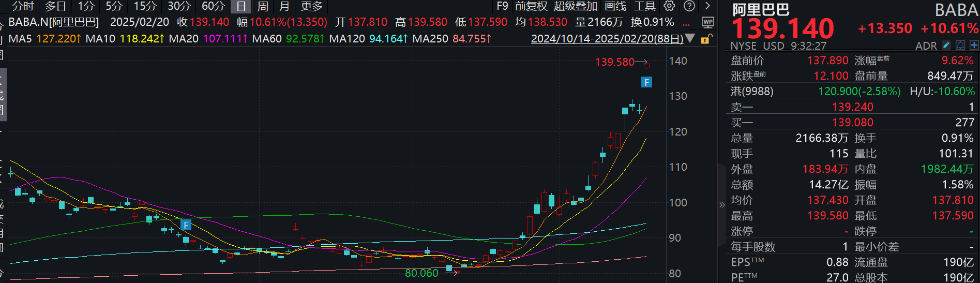Click H/U:-10.60% premium value
980x283 pixels.
pyautogui.click(x=942, y=92)
